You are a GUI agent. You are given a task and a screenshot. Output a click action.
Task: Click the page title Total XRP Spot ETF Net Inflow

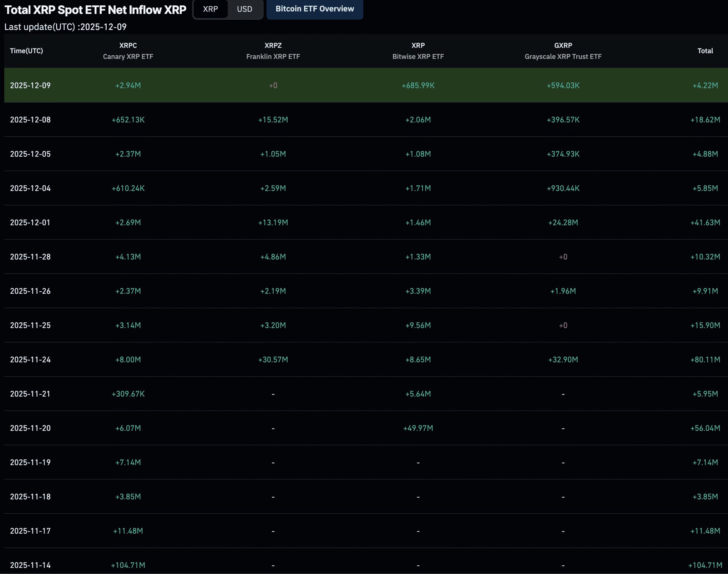[x=95, y=10]
